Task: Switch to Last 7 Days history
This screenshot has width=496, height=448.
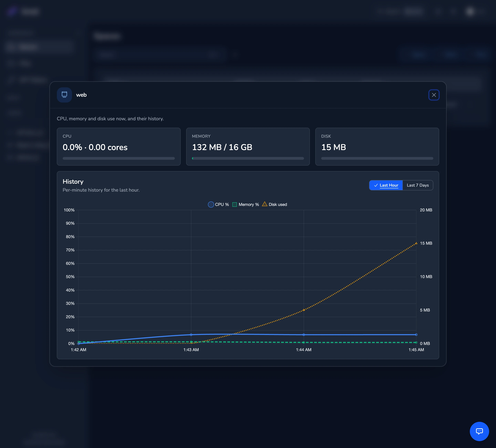Action: [417, 185]
